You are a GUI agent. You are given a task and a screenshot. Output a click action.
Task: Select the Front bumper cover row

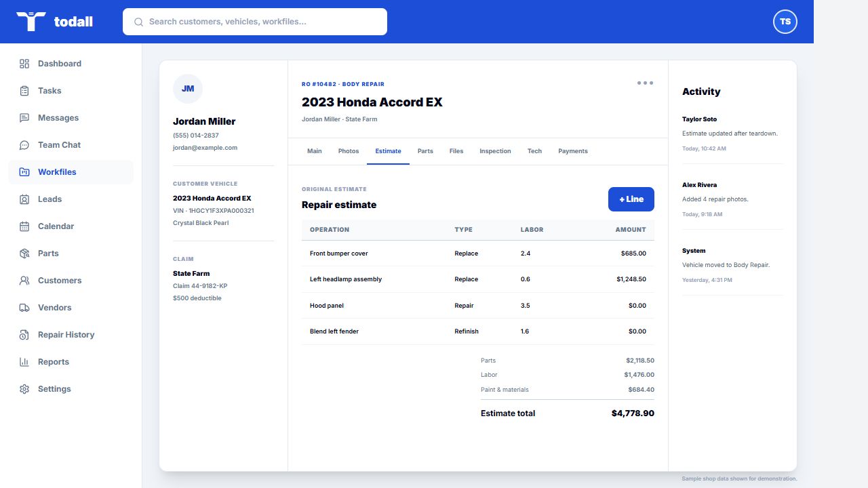pos(478,253)
